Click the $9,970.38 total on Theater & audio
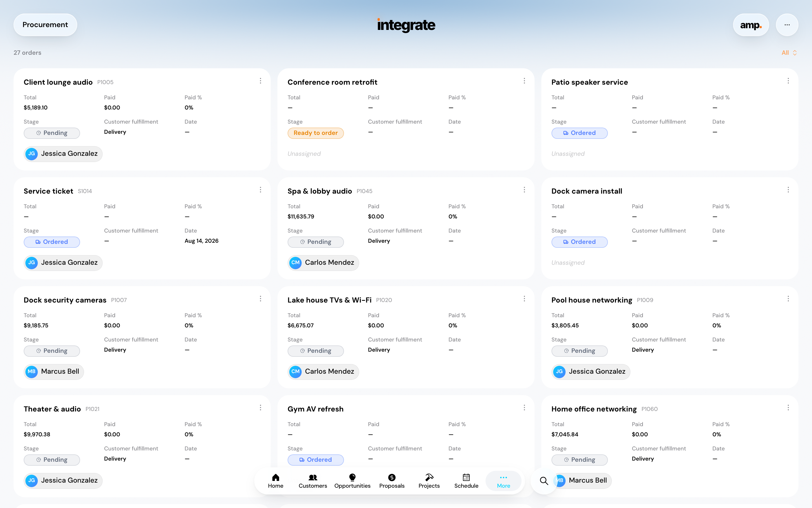This screenshot has width=812, height=508. pyautogui.click(x=37, y=434)
